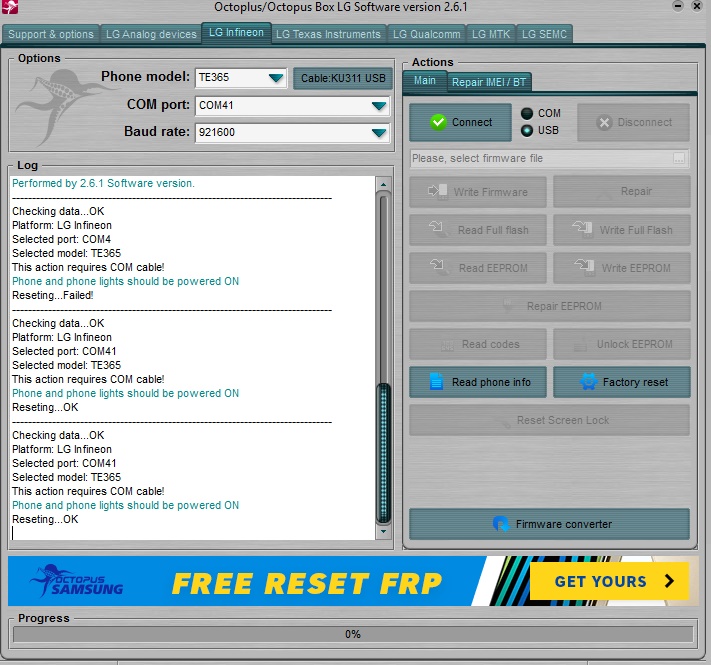Screen dimensions: 711x665
Task: Expand the Baud rate dropdown arrow
Action: (x=379, y=133)
